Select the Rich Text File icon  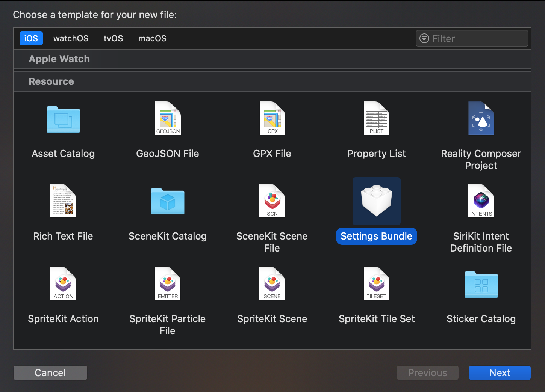tap(63, 201)
